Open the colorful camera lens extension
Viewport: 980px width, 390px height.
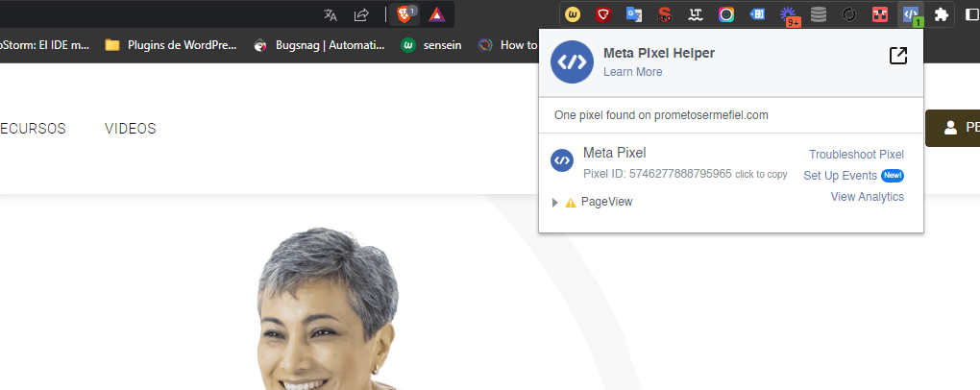(x=726, y=14)
